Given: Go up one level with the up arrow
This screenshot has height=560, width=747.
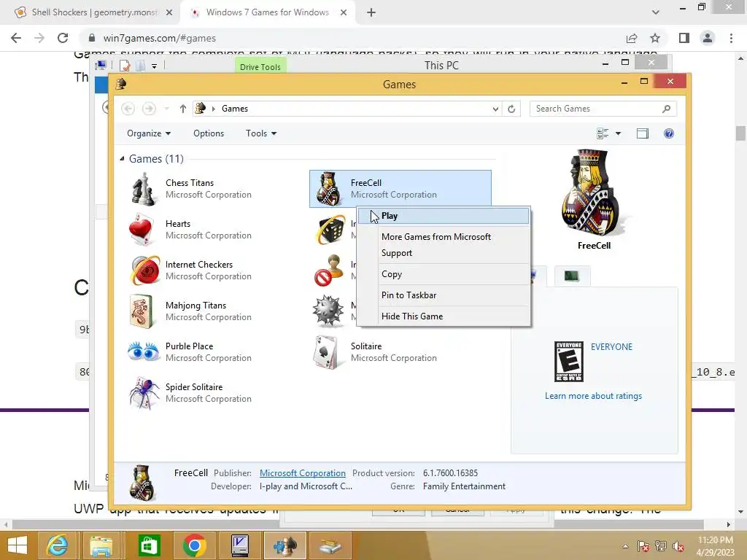Looking at the screenshot, I should coord(182,109).
